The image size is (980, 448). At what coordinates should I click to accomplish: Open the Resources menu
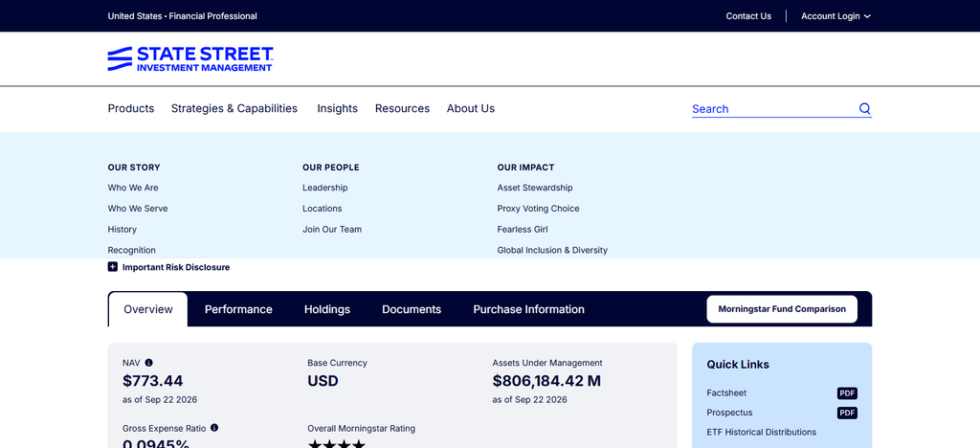[403, 108]
